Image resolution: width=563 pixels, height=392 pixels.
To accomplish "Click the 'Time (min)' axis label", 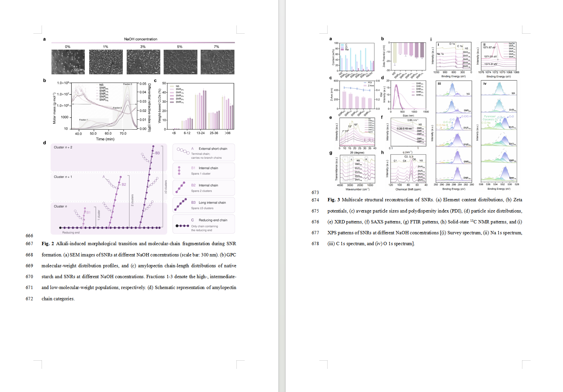I will [x=105, y=139].
